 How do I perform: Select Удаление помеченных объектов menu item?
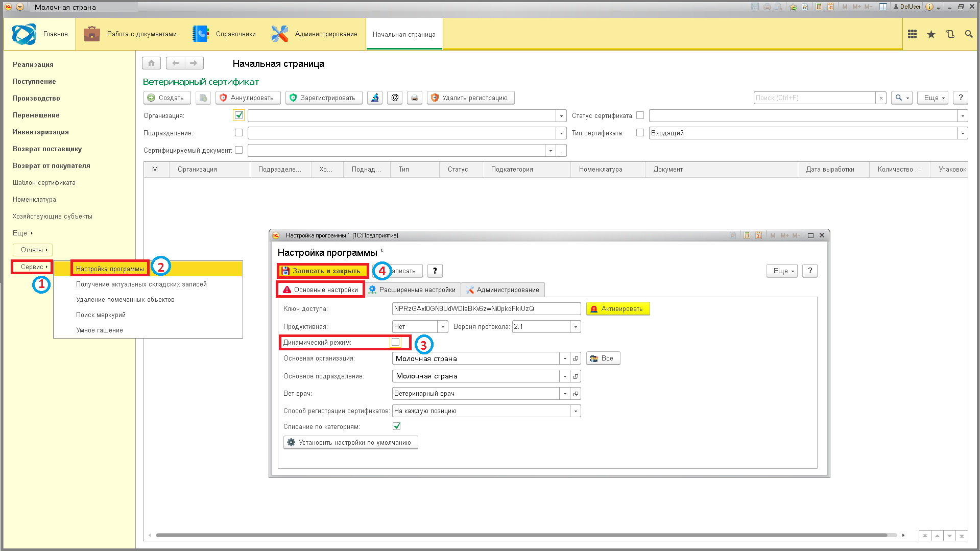(125, 300)
